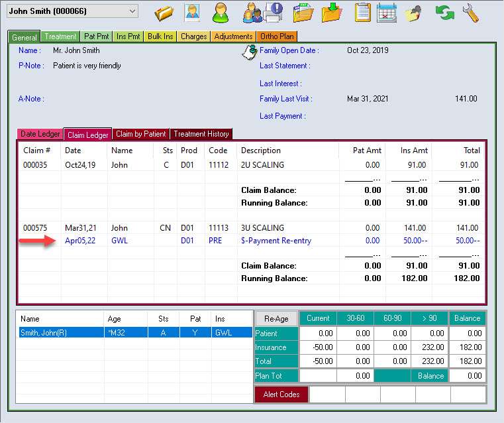Open the Bulk Ins tab

[160, 36]
